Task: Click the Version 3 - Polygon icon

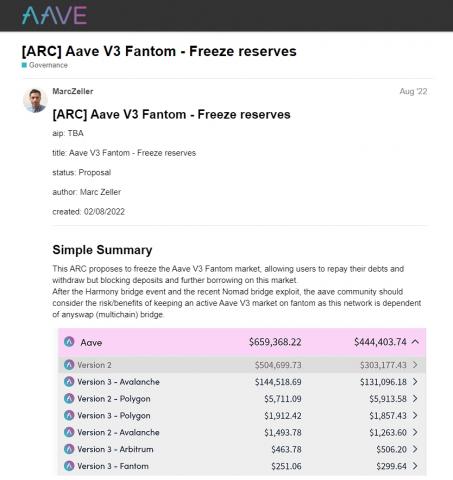Action: (69, 415)
